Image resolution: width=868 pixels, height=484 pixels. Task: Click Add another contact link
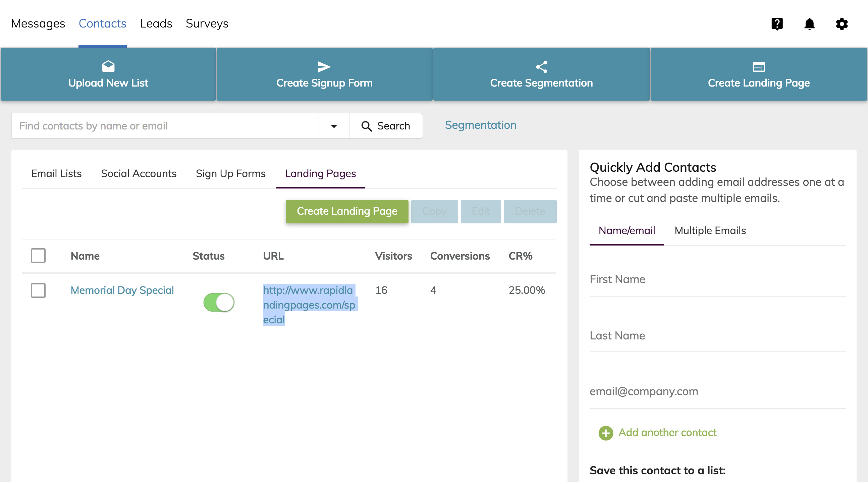667,432
